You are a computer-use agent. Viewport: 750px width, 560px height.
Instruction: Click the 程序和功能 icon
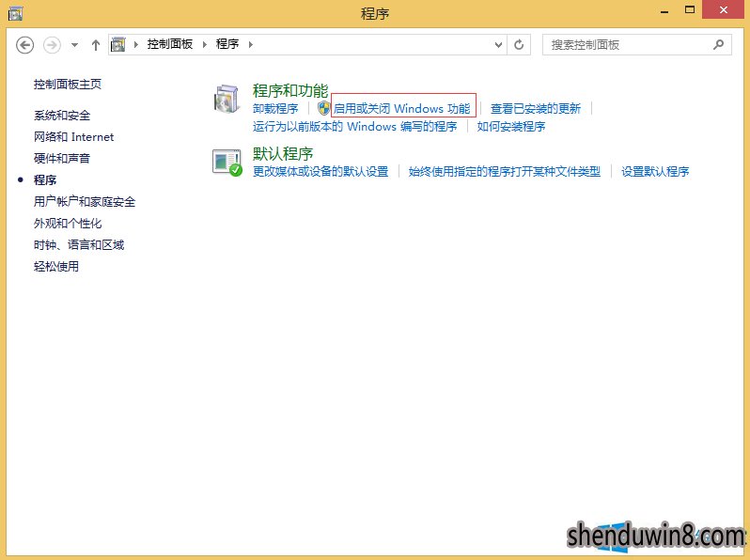(227, 99)
